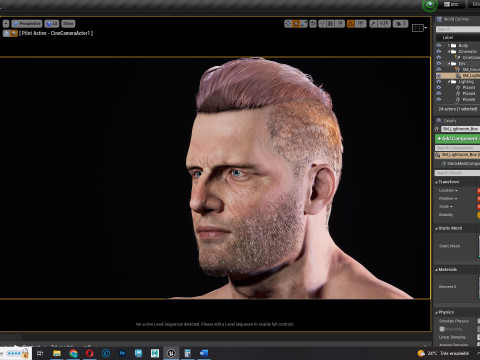Image resolution: width=480 pixels, height=360 pixels.
Task: Click the eject pilot icon beside Pilot Active
Action: pos(6,33)
